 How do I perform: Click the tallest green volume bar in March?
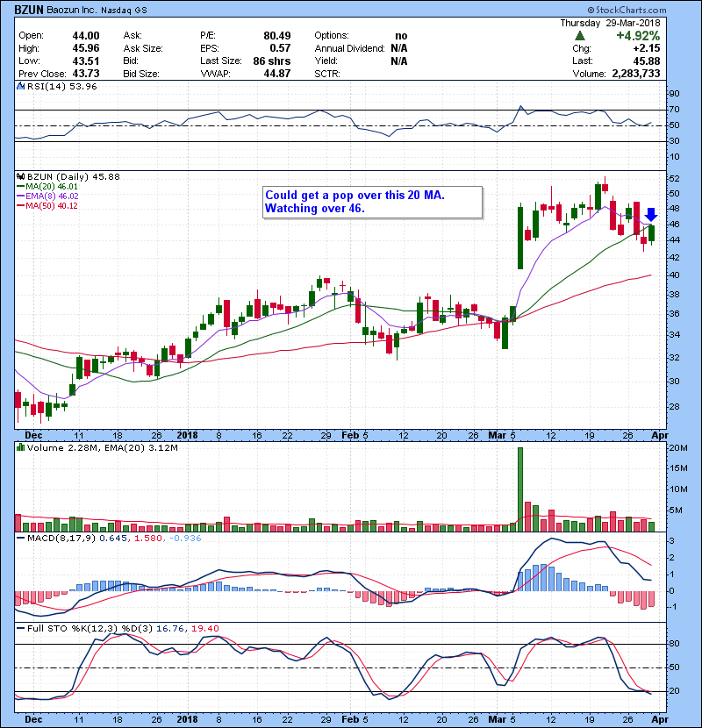[x=519, y=489]
